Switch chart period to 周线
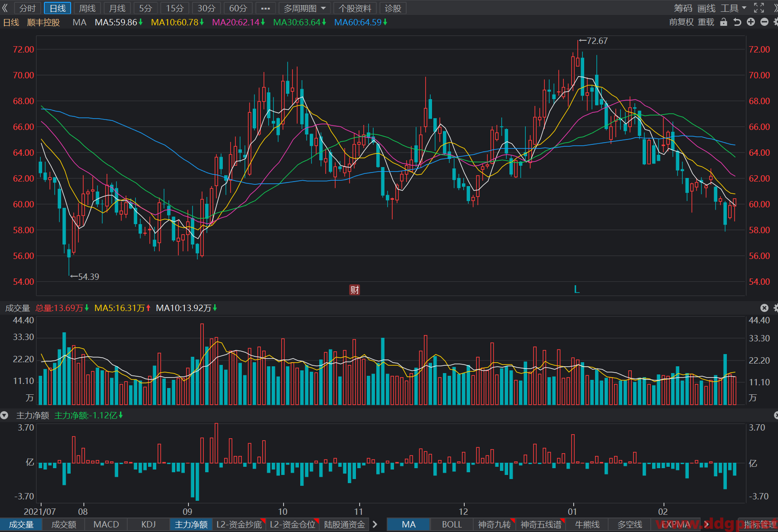778x532 pixels. [87, 8]
